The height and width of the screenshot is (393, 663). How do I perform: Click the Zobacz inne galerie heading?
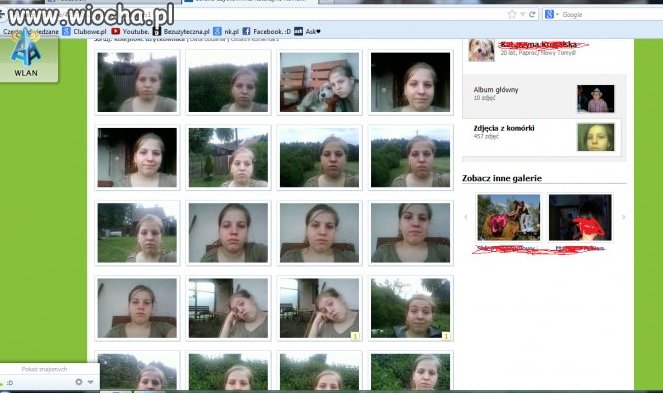point(501,178)
